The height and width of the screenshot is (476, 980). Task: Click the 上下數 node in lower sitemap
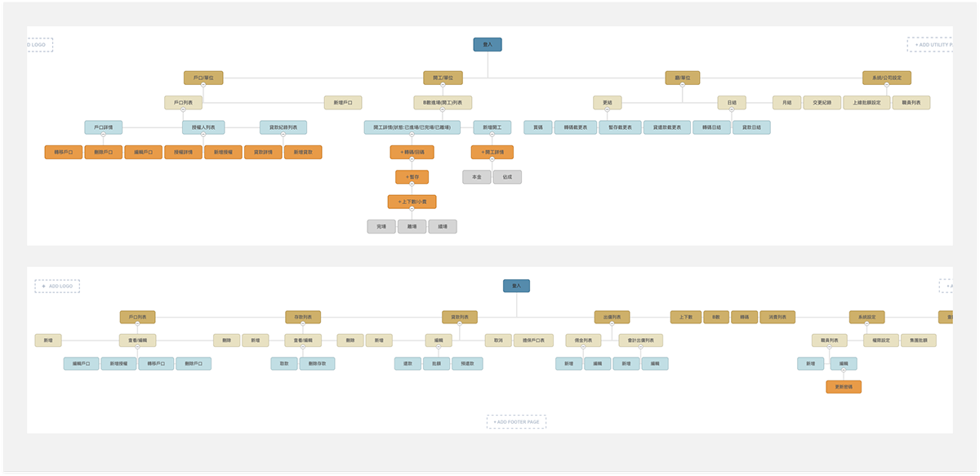pos(686,317)
